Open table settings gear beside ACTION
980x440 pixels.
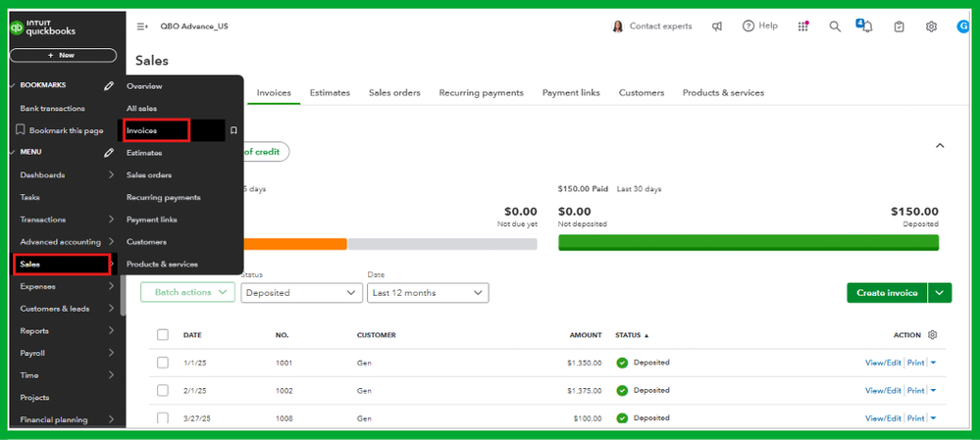[933, 335]
